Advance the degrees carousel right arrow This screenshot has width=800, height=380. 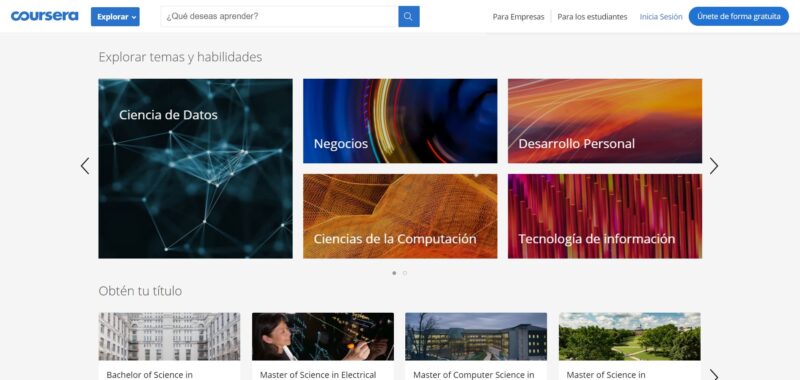click(714, 375)
